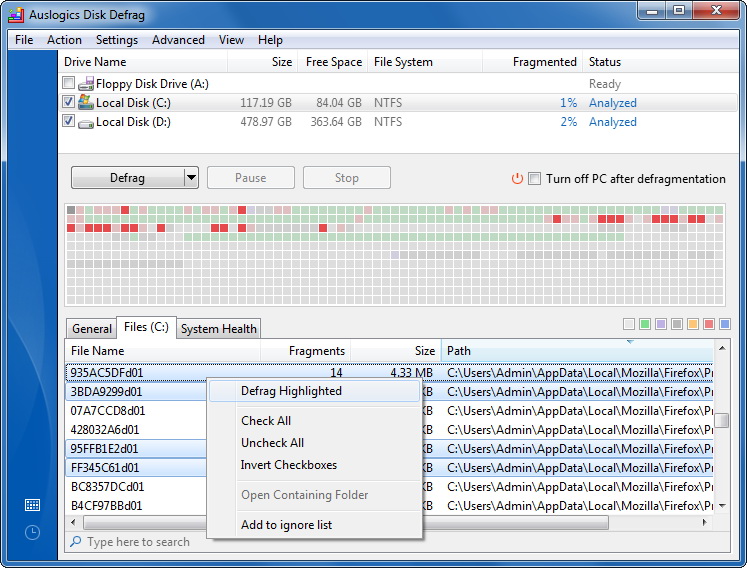Expand the Defrag button dropdown arrow

[191, 178]
